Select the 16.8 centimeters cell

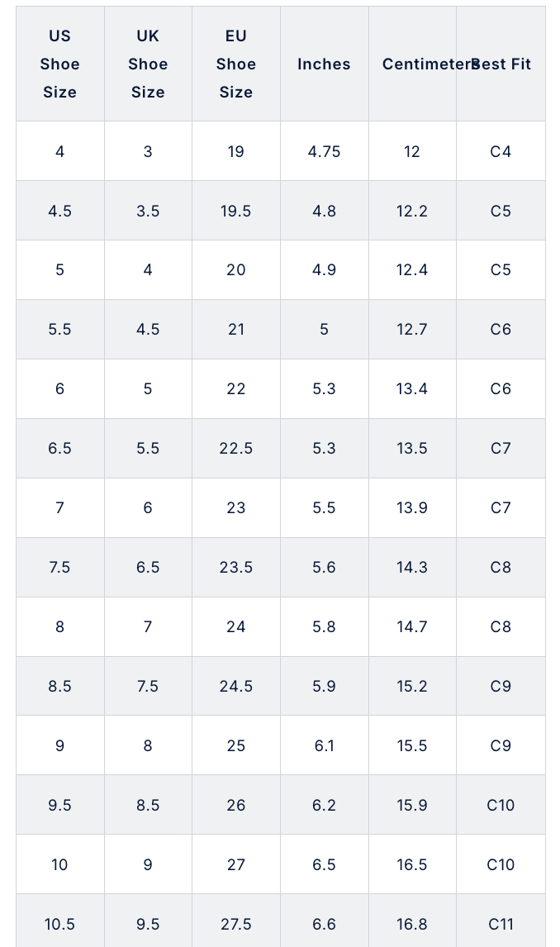pyautogui.click(x=412, y=924)
